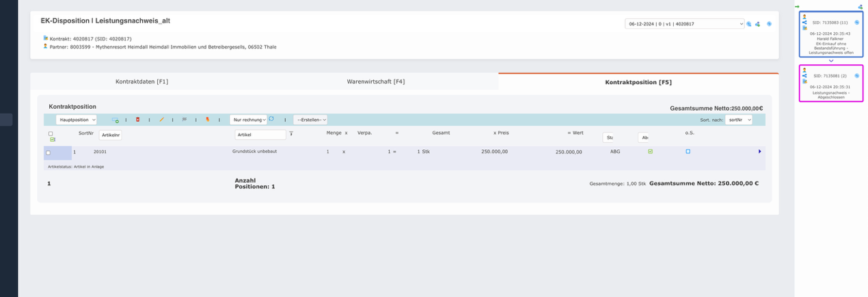
Task: Click the blue arrow at row end
Action: pos(759,152)
